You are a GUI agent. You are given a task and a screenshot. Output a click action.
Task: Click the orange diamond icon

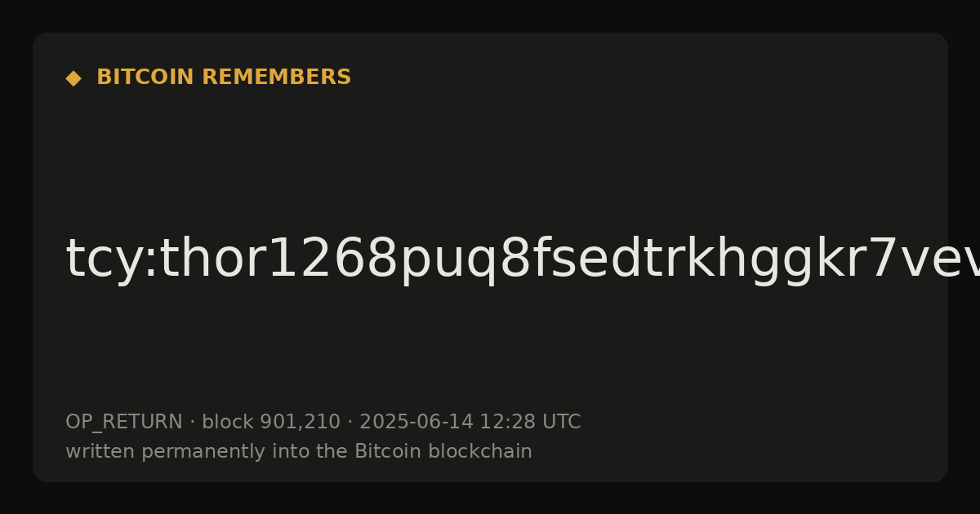coord(73,78)
